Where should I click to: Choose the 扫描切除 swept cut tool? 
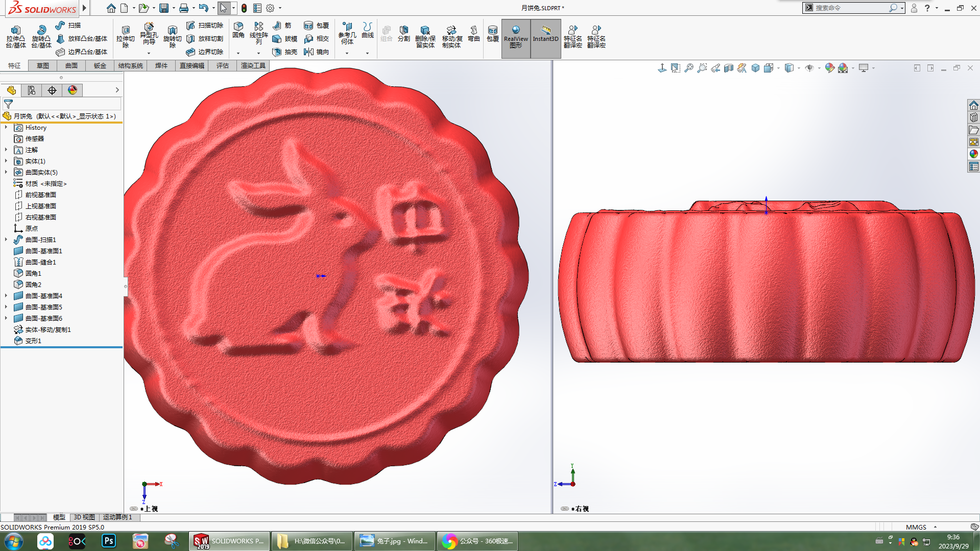coord(205,25)
